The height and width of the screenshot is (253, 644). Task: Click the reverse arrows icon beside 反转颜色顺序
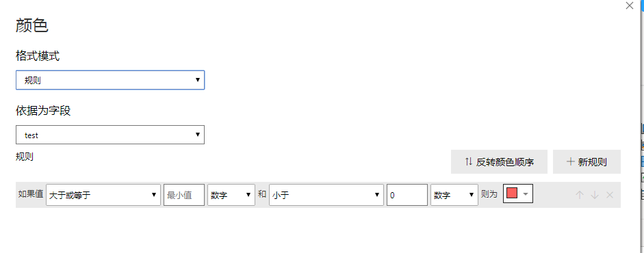(x=469, y=161)
